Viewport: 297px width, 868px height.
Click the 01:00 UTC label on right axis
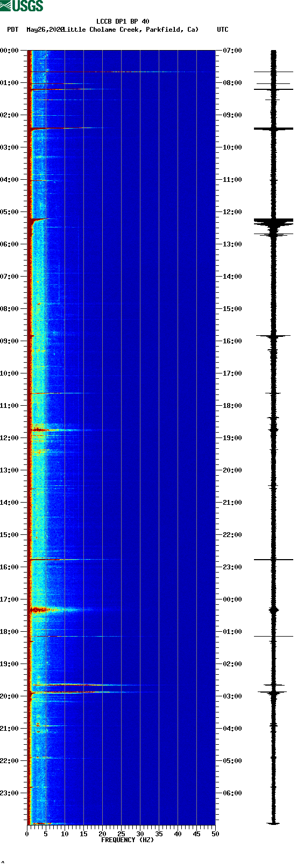click(x=232, y=632)
